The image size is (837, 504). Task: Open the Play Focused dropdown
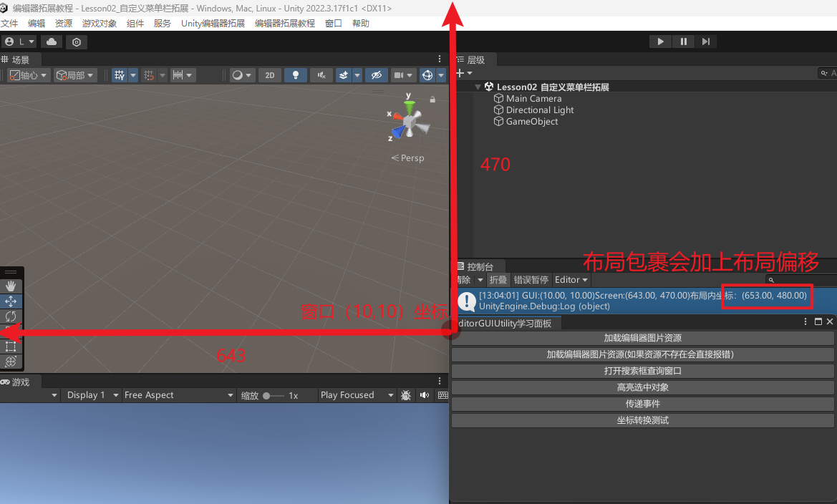[x=357, y=395]
